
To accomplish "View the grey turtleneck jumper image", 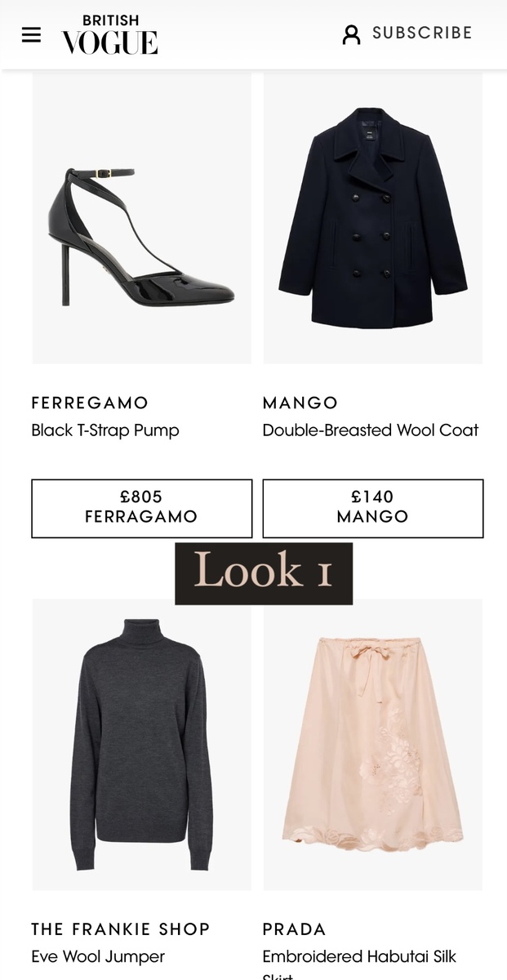I will tap(142, 744).
